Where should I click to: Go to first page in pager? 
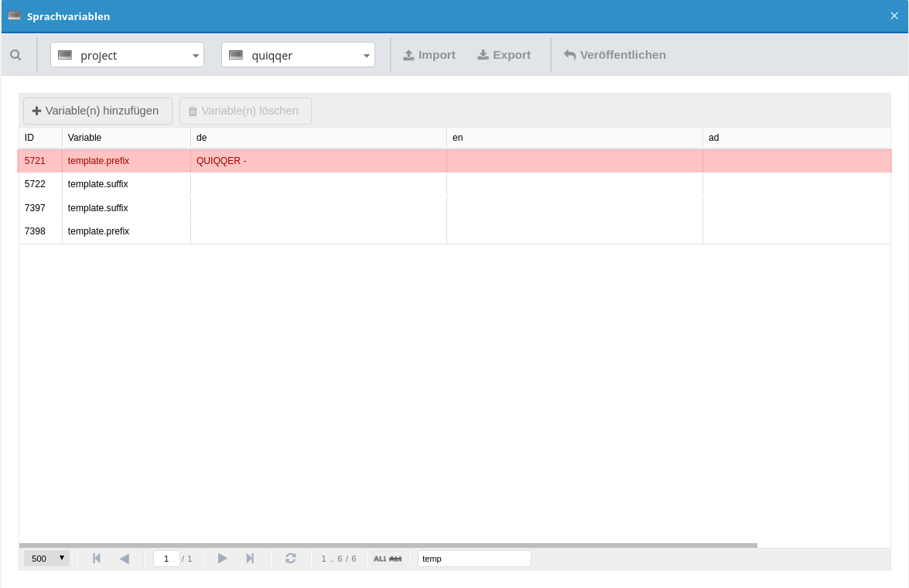point(97,559)
